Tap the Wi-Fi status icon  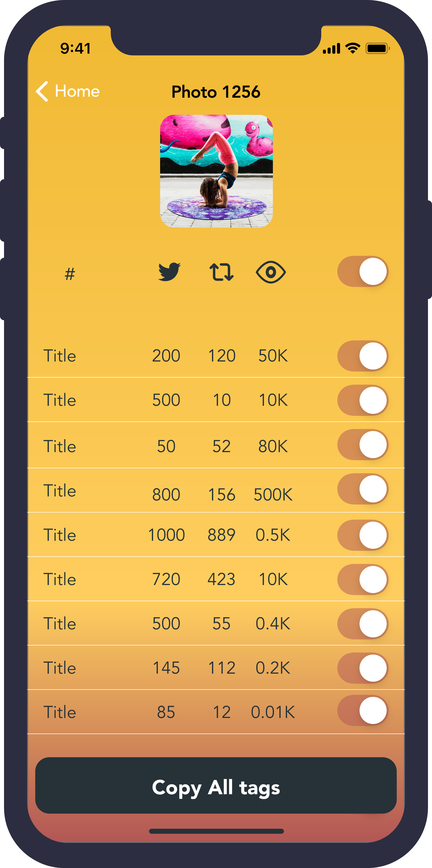coord(353,49)
